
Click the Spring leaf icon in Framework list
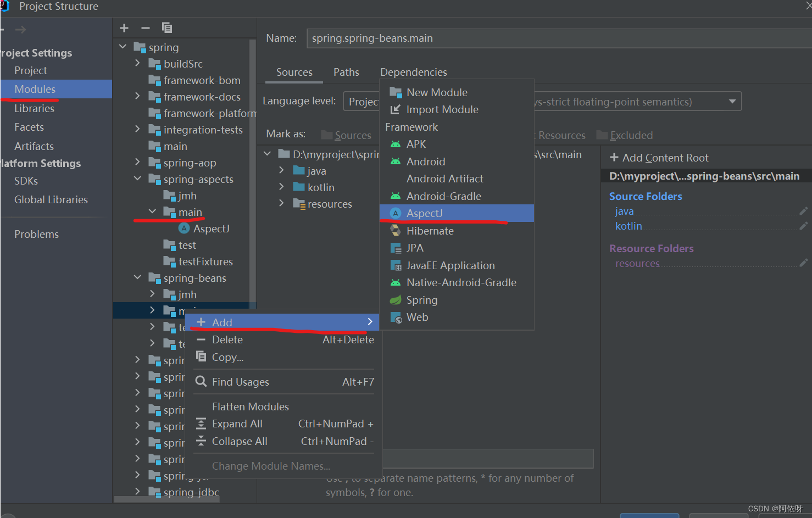click(396, 300)
